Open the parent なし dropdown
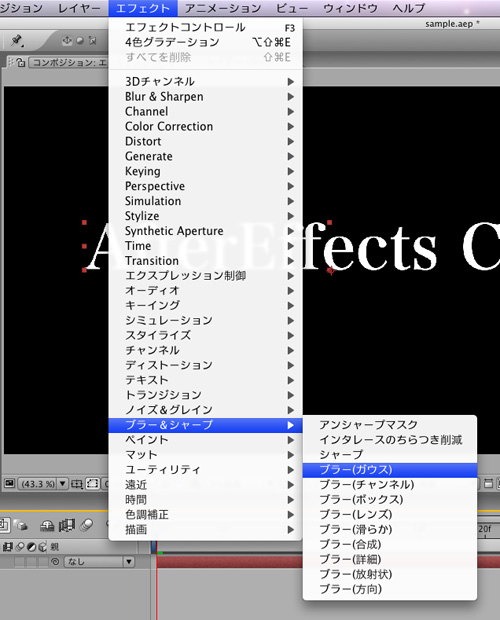 click(99, 562)
